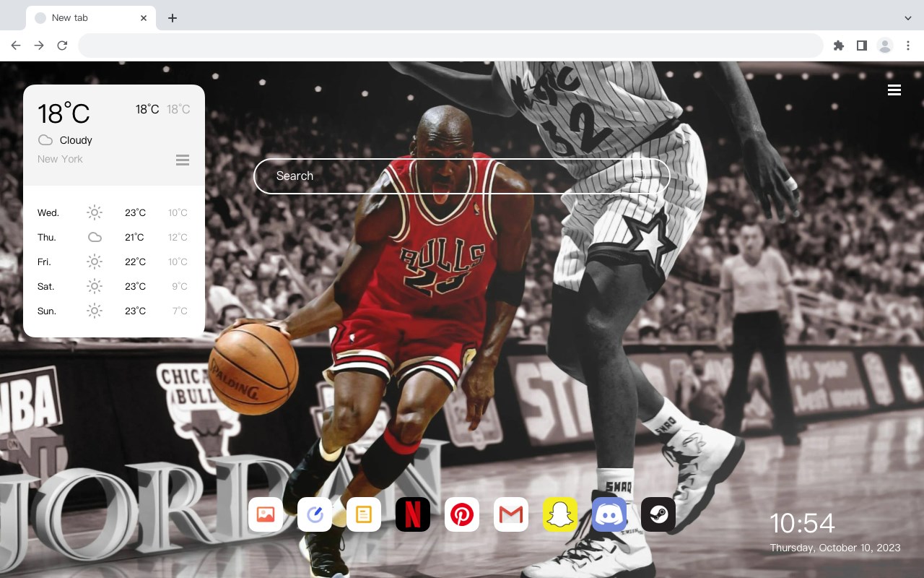Launch the Gmail shortcut
This screenshot has width=924, height=578.
[511, 514]
